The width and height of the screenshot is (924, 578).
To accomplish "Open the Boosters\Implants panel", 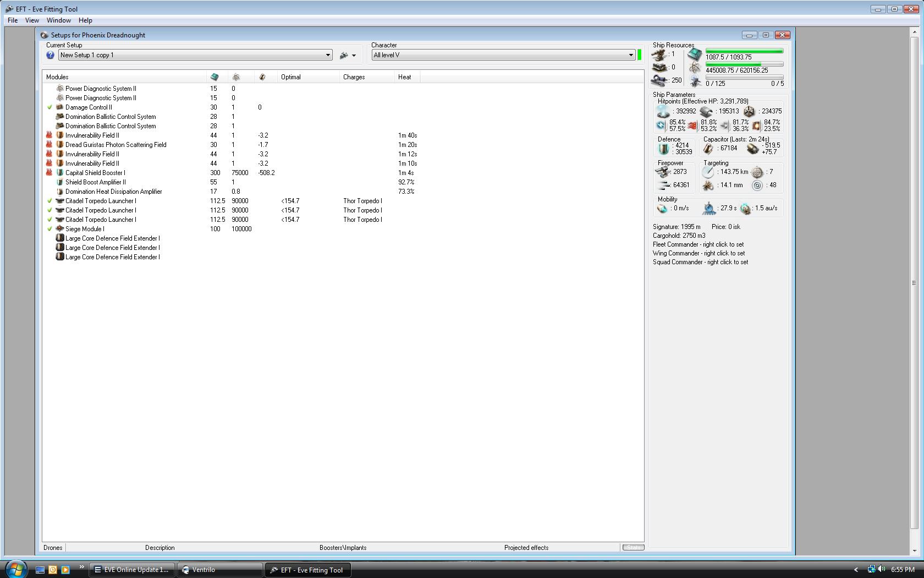I will [343, 548].
